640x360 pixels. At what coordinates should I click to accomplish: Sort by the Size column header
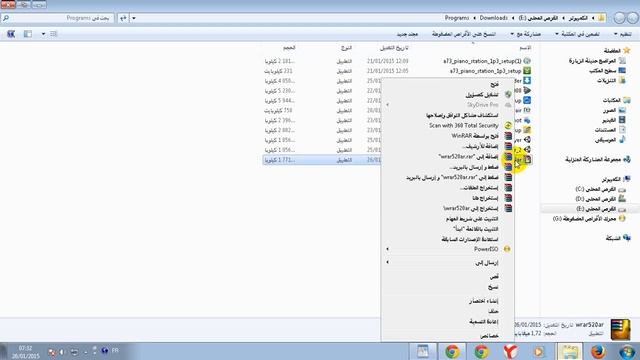(289, 48)
